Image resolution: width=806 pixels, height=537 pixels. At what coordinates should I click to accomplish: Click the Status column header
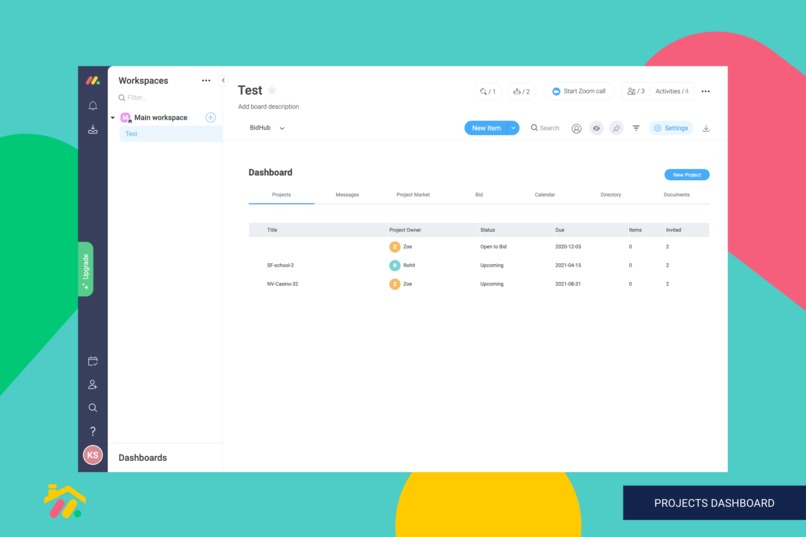tap(487, 230)
